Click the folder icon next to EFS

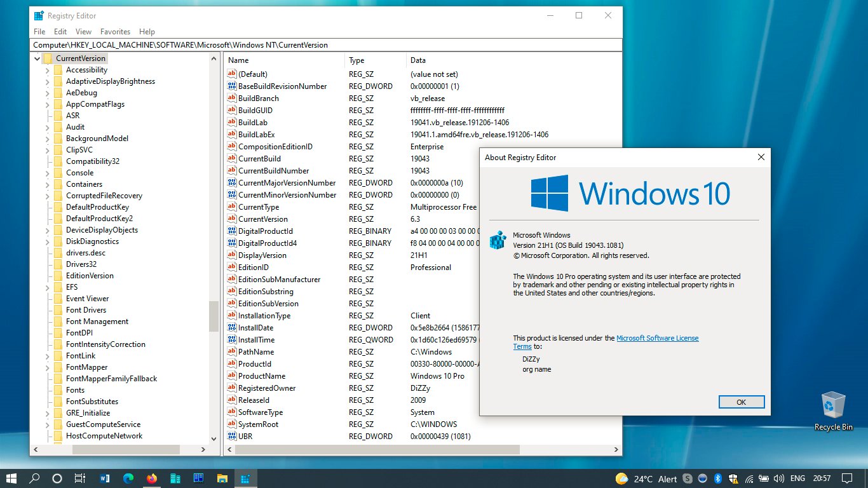pyautogui.click(x=58, y=287)
